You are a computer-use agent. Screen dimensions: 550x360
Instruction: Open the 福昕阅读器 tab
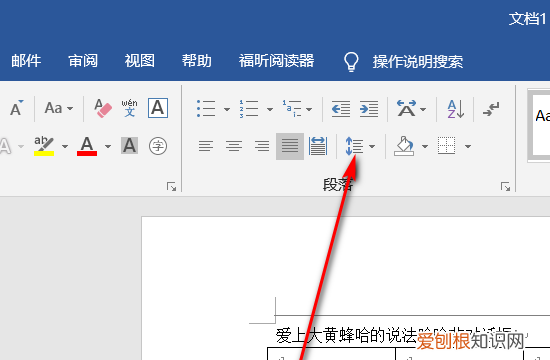tap(276, 61)
